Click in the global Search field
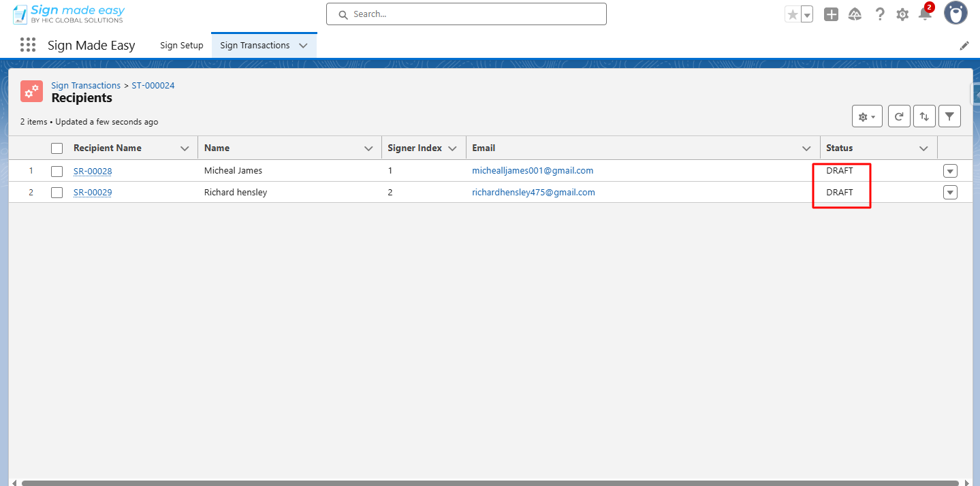The width and height of the screenshot is (980, 486). 467,14
